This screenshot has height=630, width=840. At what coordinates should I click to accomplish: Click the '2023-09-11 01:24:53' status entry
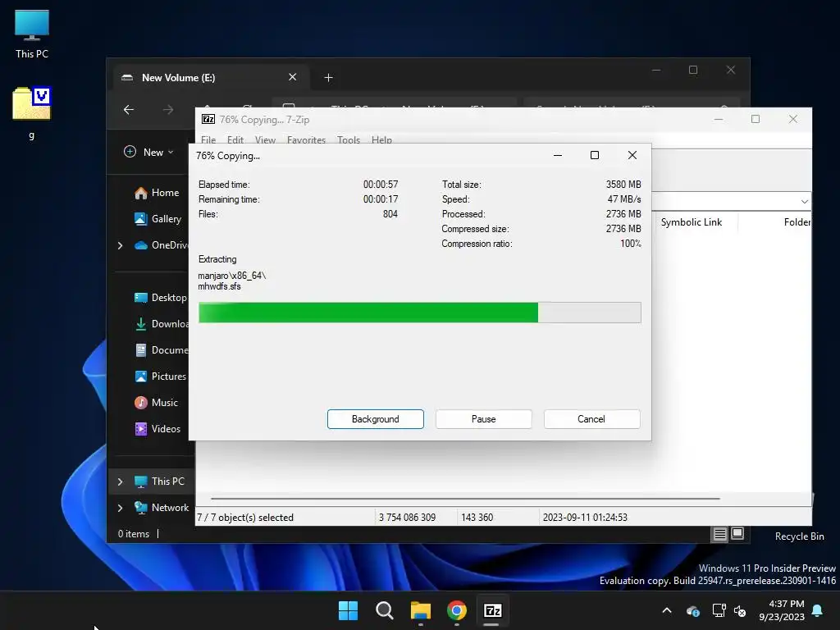[x=585, y=518]
